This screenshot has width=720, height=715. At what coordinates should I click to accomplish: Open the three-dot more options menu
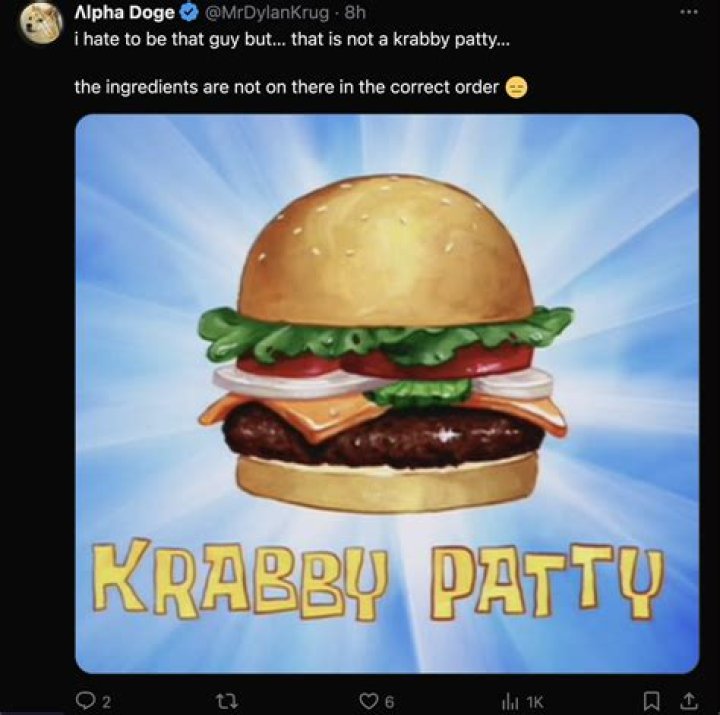pyautogui.click(x=688, y=12)
